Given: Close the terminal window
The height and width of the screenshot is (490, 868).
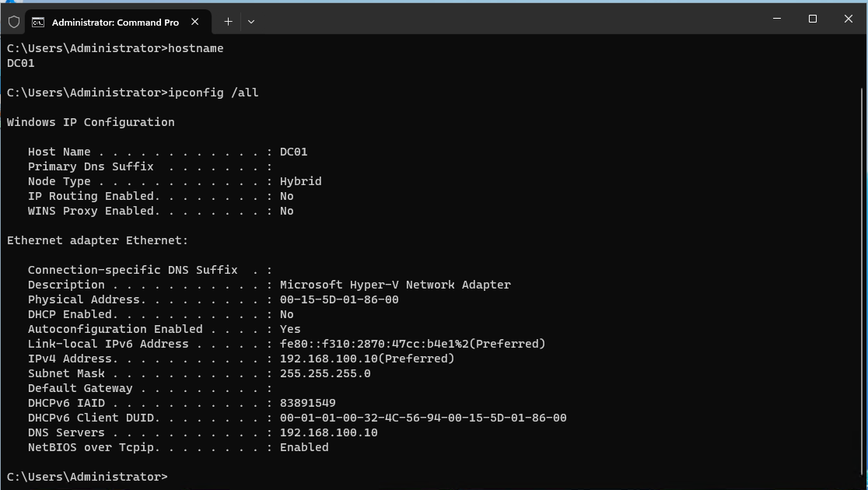Looking at the screenshot, I should point(848,18).
